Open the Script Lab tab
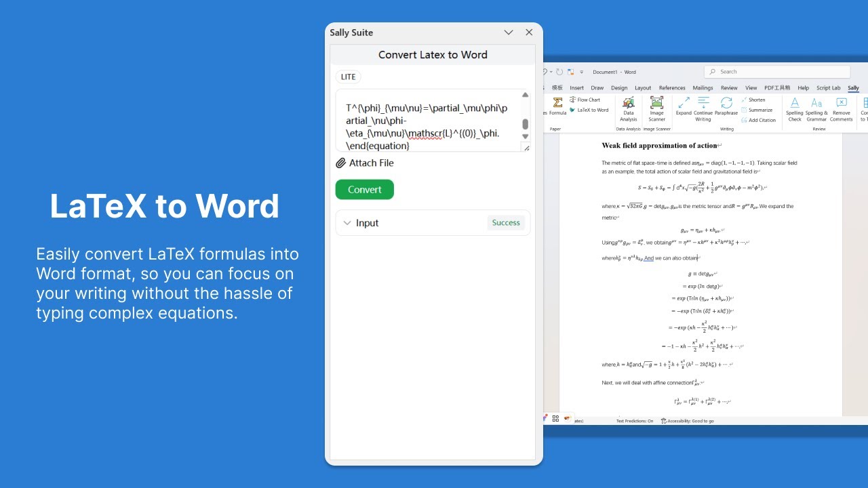 (828, 88)
